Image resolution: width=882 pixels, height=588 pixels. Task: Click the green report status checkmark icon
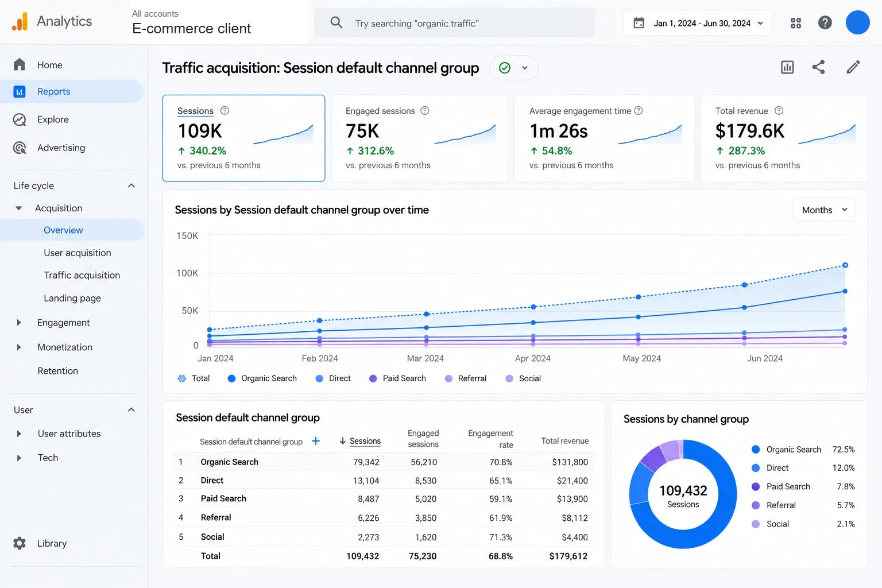pyautogui.click(x=505, y=68)
